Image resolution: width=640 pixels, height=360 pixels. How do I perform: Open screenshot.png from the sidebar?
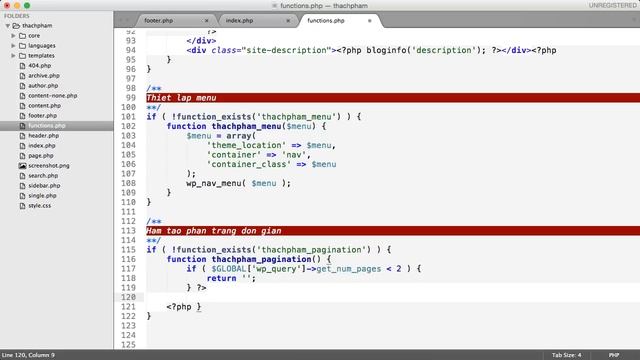(x=49, y=166)
